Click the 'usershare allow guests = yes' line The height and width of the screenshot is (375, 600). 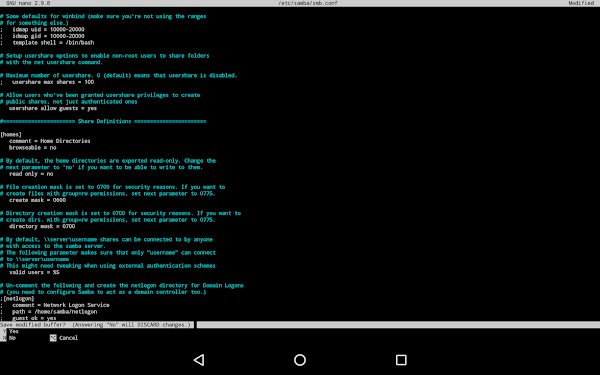click(53, 108)
